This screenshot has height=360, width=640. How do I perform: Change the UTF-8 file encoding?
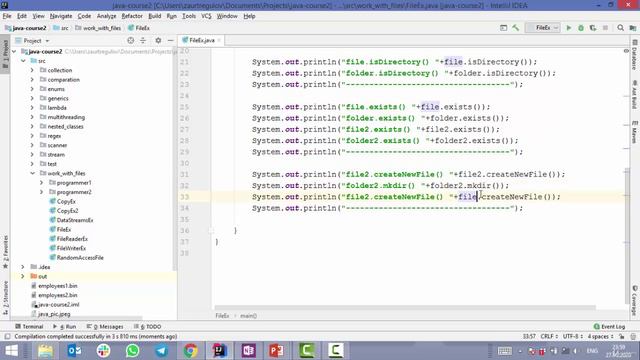pyautogui.click(x=572, y=336)
